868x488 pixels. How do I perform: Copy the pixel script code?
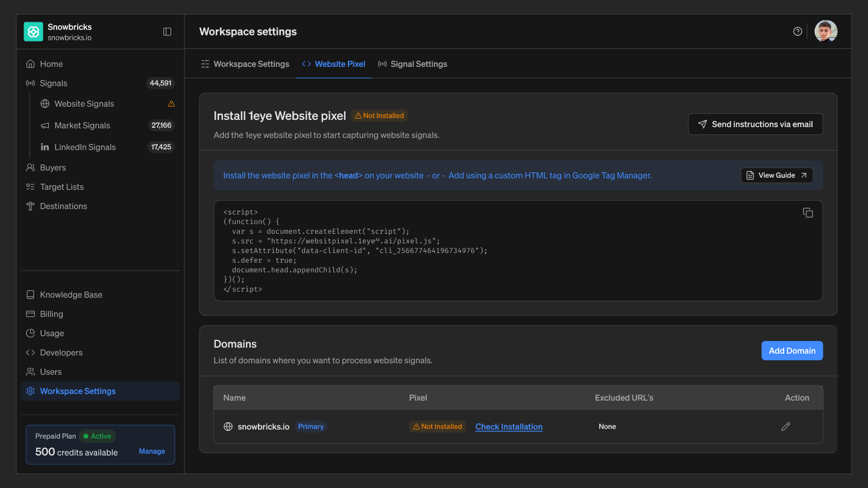(808, 213)
